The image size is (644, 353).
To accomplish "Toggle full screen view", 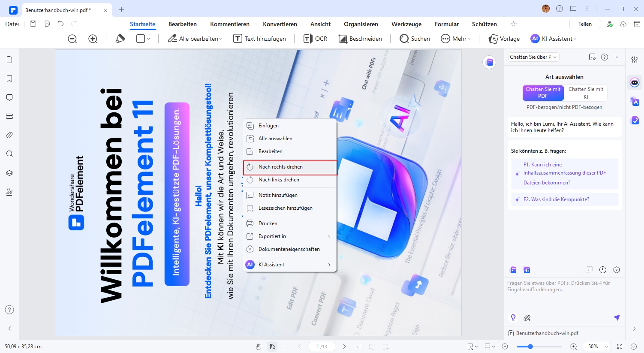I will 620,347.
